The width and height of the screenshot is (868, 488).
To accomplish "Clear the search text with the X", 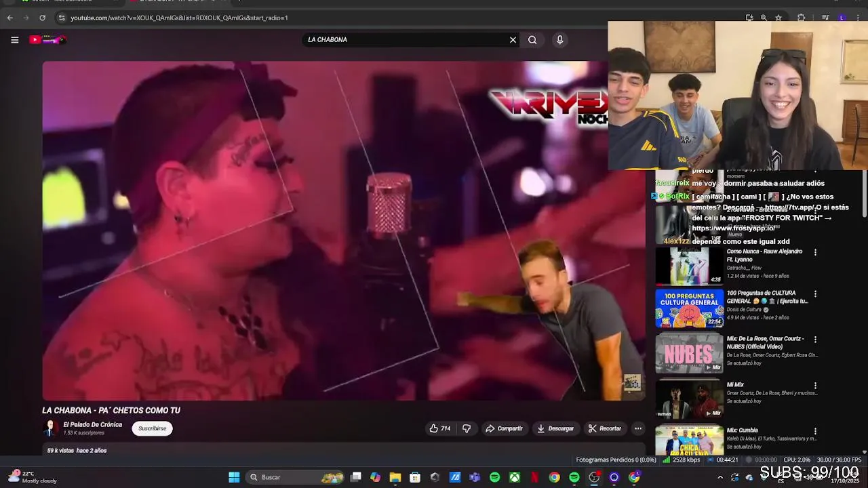I will pyautogui.click(x=513, y=40).
